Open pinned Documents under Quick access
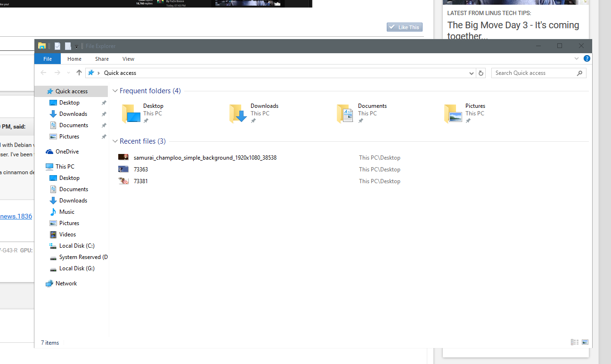The image size is (611, 364). point(73,125)
